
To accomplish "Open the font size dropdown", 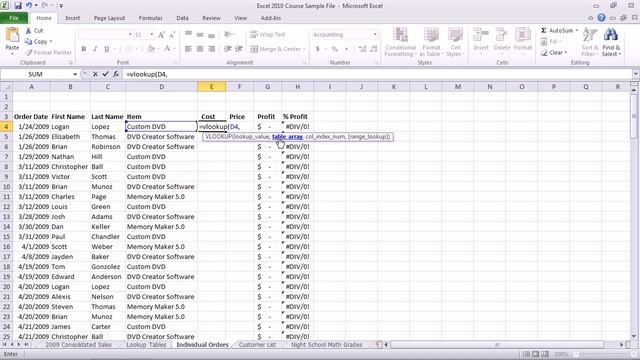I will [x=151, y=35].
